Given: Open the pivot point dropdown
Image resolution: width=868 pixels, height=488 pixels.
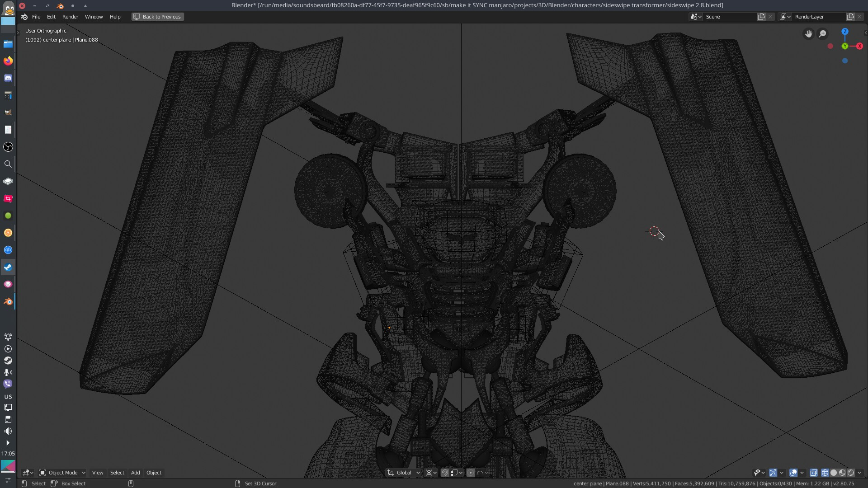Looking at the screenshot, I should pyautogui.click(x=431, y=473).
